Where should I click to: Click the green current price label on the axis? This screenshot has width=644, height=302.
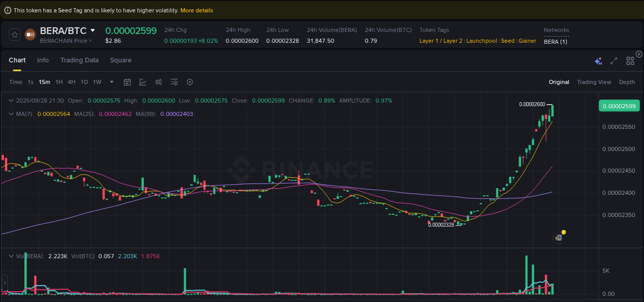coord(619,106)
